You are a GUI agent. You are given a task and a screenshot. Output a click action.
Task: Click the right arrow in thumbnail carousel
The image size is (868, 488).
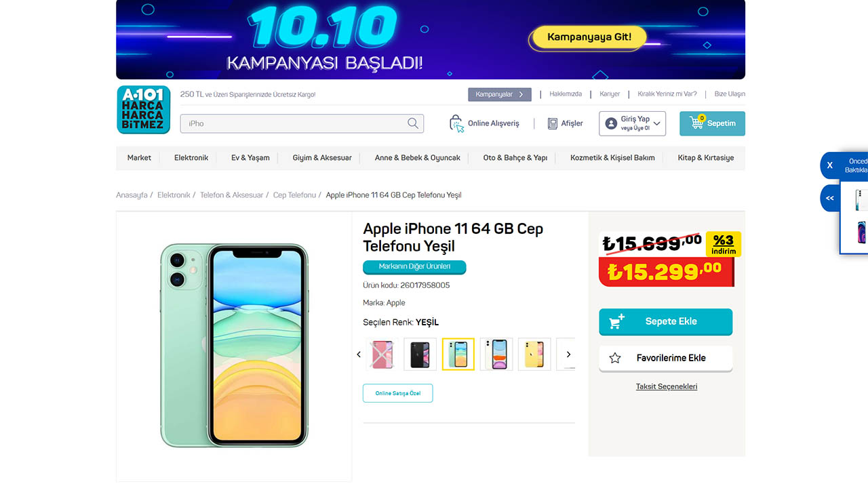click(568, 354)
